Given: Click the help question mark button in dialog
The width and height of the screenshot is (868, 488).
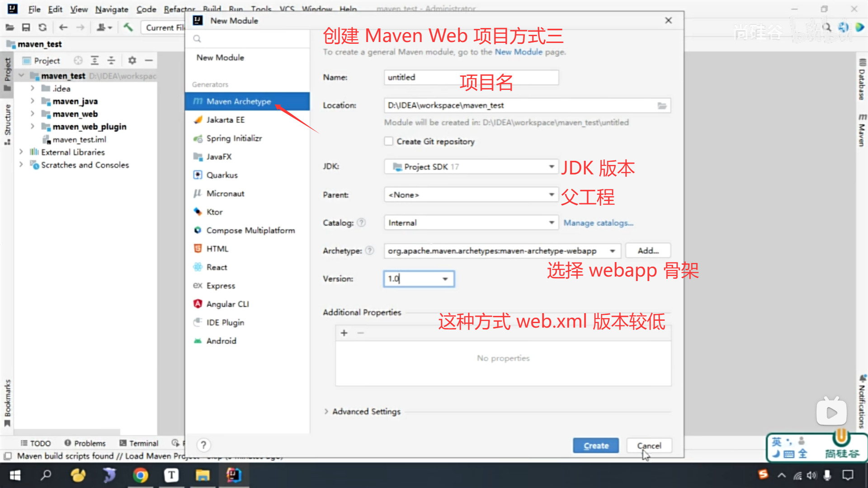Looking at the screenshot, I should pyautogui.click(x=203, y=445).
